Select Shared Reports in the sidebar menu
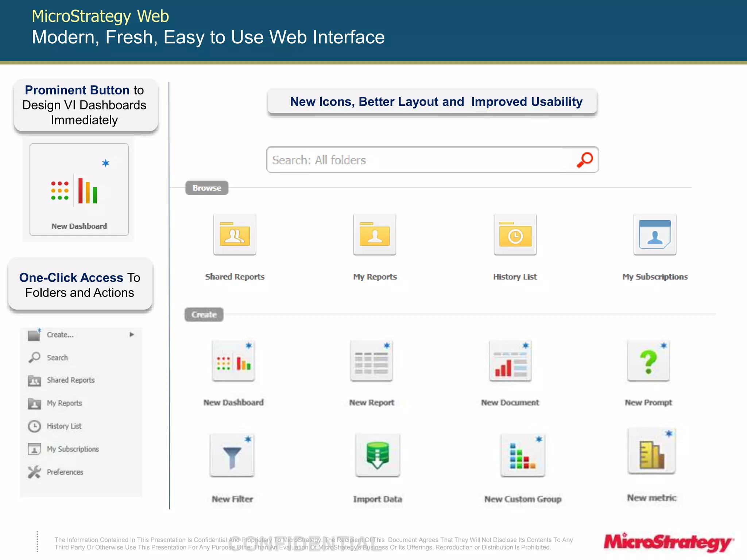This screenshot has height=560, width=747. coord(71,380)
